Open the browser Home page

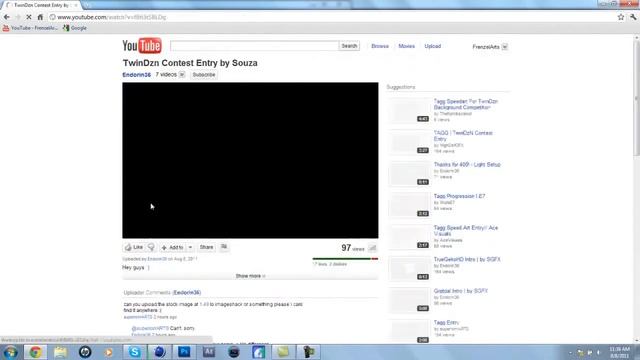40,17
